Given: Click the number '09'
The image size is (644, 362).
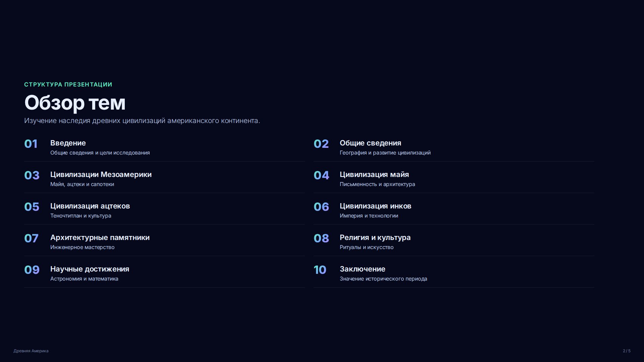Looking at the screenshot, I should (32, 270).
